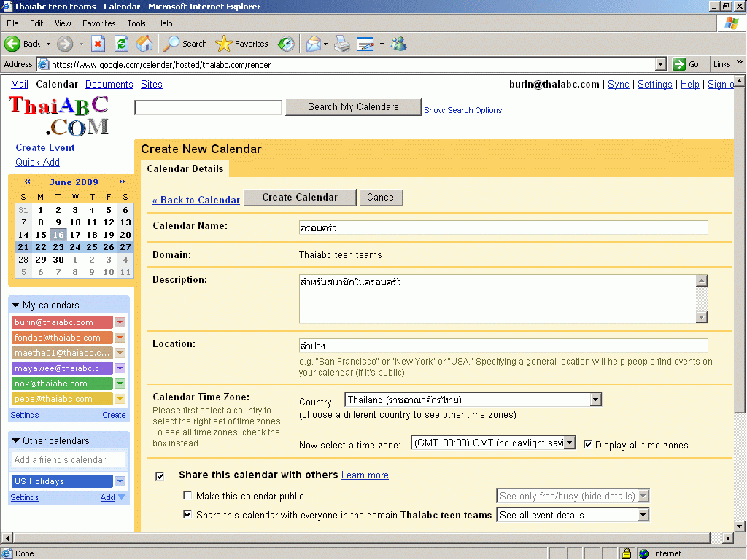
Task: Click the Refresh page icon
Action: click(x=121, y=44)
